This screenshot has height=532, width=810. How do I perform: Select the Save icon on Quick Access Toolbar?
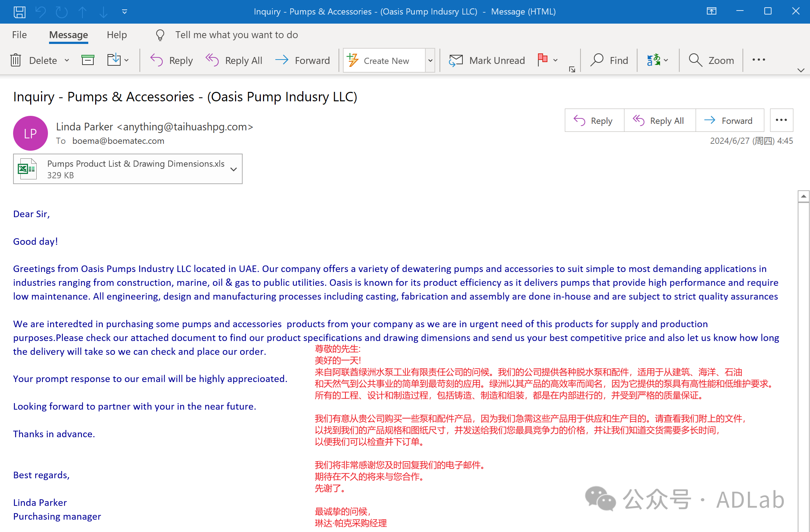tap(20, 12)
